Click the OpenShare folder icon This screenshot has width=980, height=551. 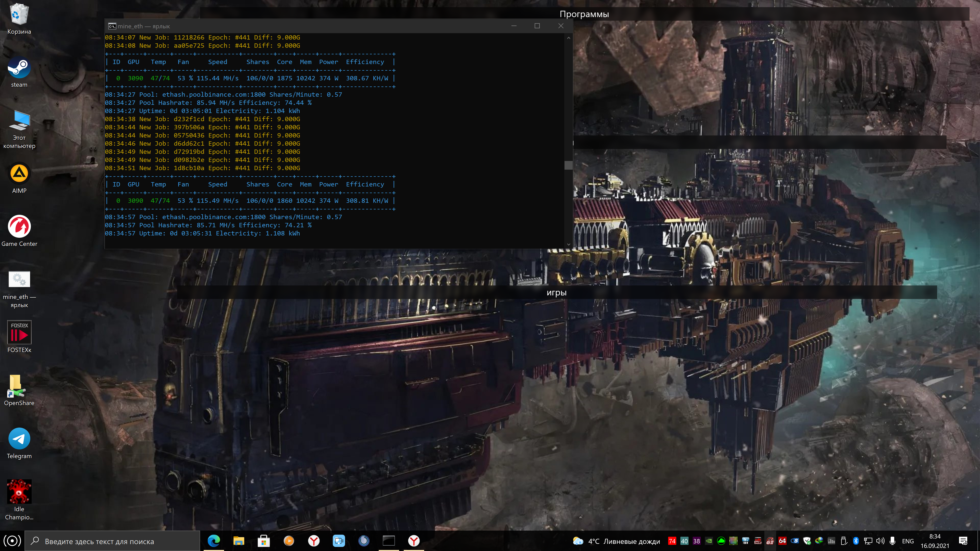click(x=16, y=386)
